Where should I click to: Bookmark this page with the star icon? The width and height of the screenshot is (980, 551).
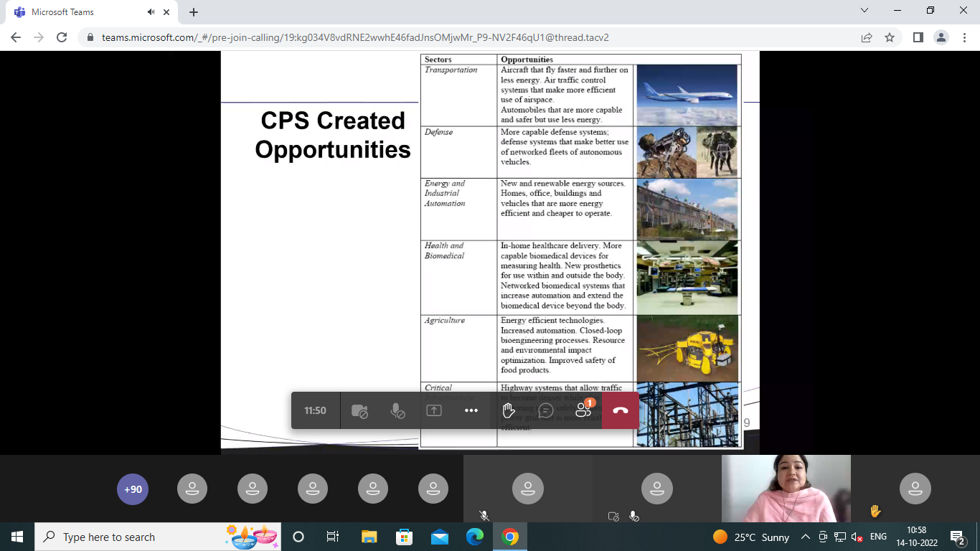click(x=890, y=37)
